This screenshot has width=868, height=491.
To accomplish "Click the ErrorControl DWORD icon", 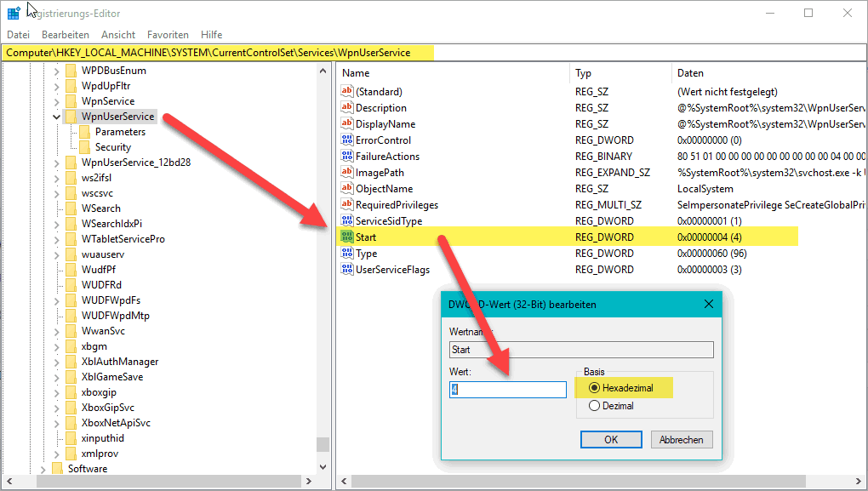I will [346, 140].
